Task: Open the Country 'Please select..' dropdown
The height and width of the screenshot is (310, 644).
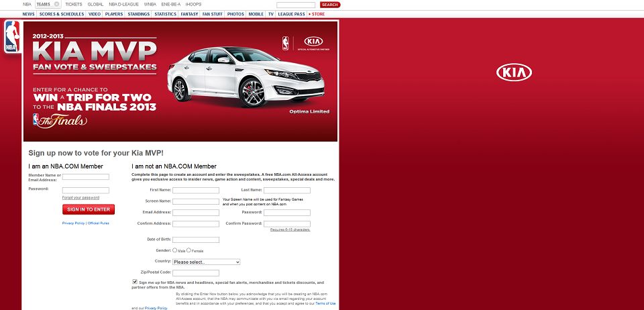Action: point(206,262)
